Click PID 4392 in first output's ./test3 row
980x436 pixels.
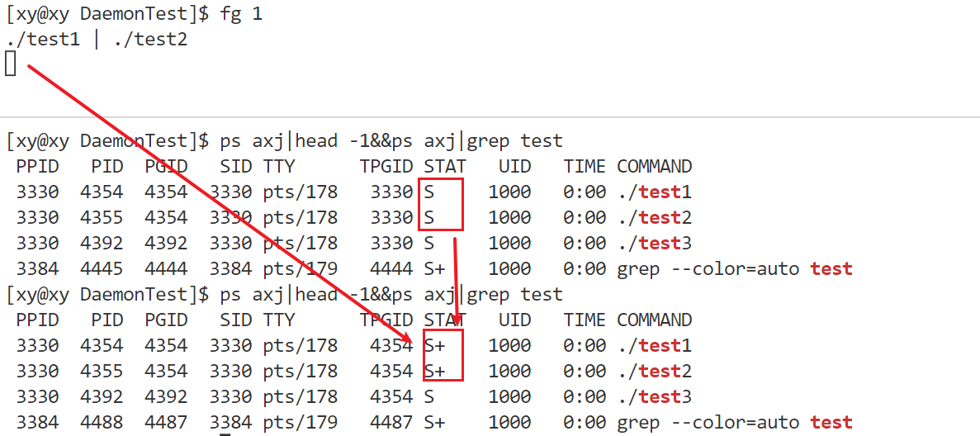coord(102,244)
